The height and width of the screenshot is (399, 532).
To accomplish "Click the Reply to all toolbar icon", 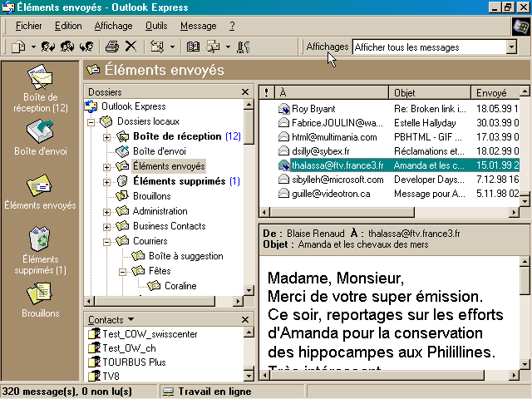I will 67,47.
